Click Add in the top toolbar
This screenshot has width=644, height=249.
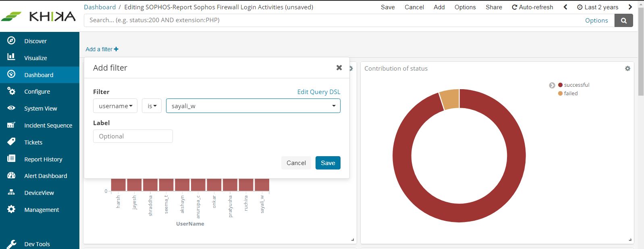[439, 7]
